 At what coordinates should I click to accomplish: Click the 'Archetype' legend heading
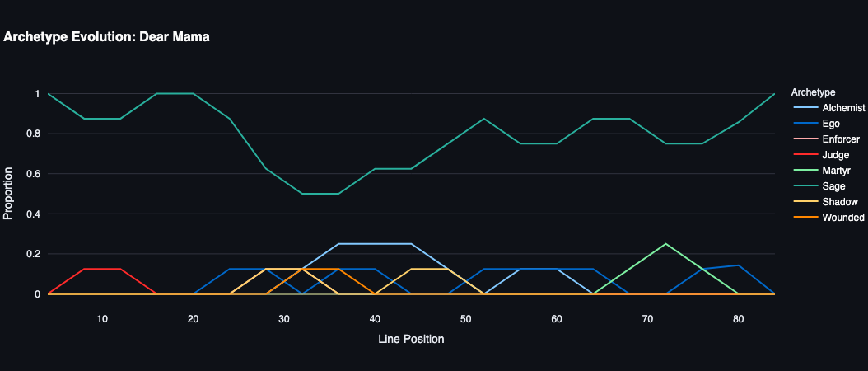(x=812, y=92)
